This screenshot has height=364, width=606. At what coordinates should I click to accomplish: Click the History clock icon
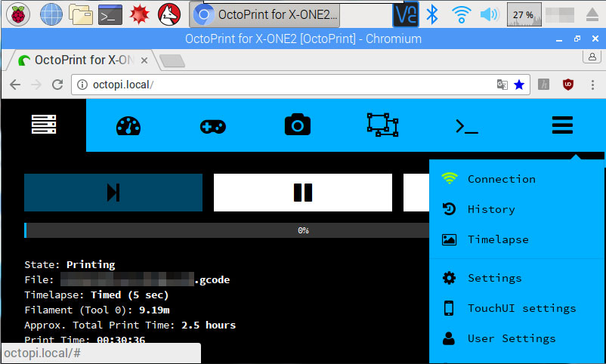449,209
